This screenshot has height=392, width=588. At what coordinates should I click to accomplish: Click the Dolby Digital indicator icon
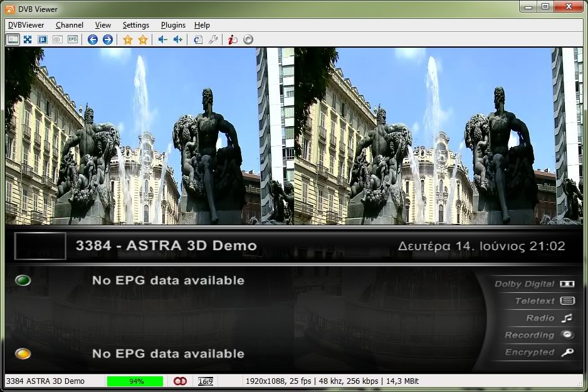567,284
